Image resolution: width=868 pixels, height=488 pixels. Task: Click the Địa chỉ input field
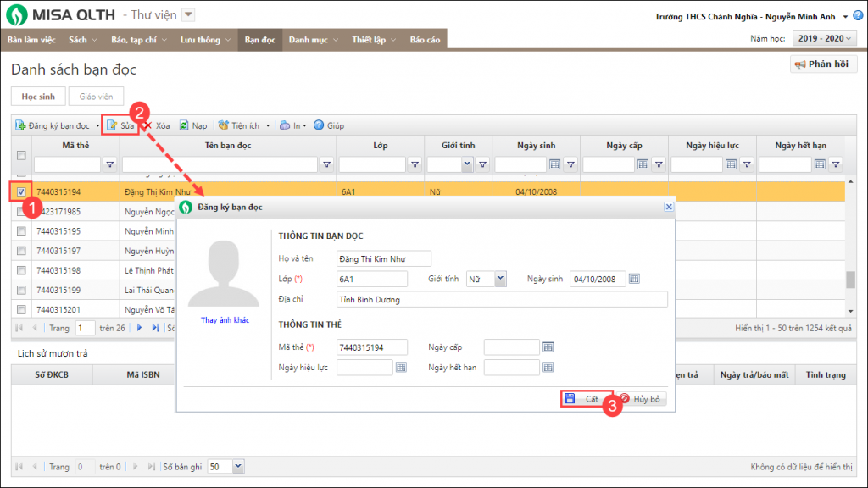tap(501, 299)
